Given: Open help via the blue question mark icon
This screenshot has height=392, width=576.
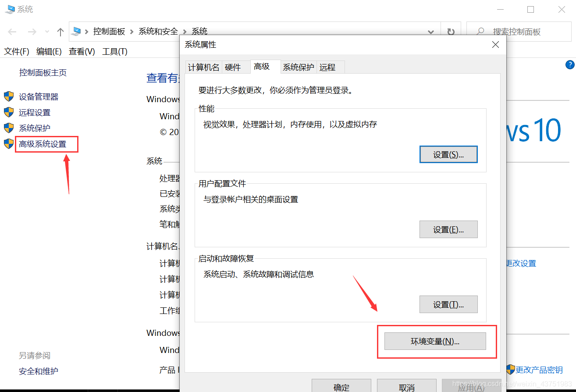Looking at the screenshot, I should click(x=569, y=64).
